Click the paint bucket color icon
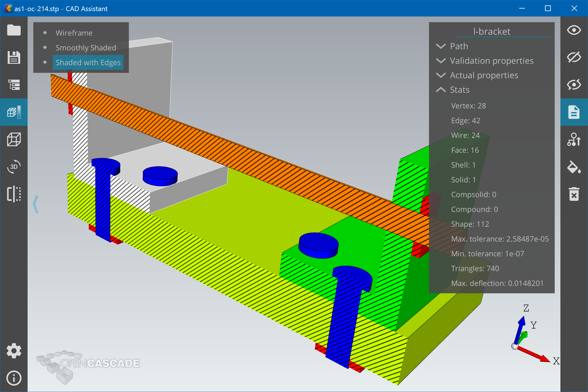This screenshot has height=392, width=588. coord(574,167)
